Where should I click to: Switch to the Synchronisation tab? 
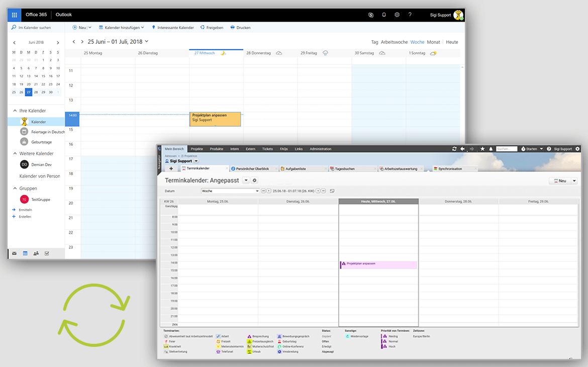[x=454, y=169]
